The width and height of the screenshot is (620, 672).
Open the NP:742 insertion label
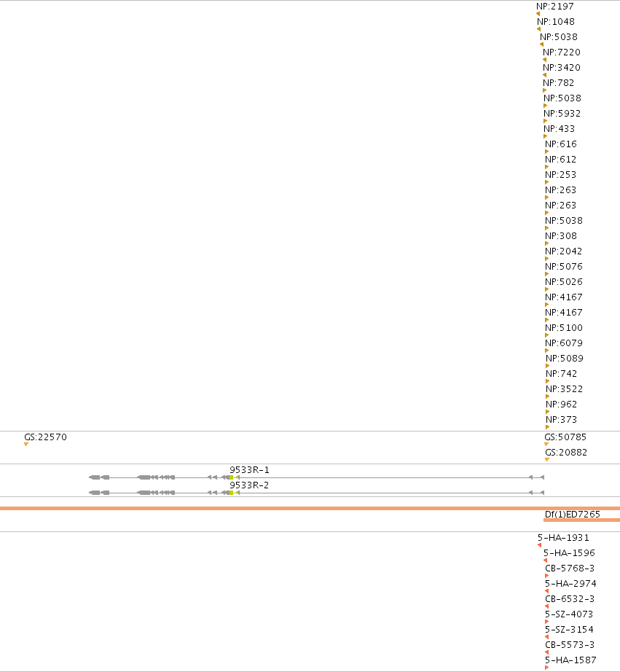[561, 374]
